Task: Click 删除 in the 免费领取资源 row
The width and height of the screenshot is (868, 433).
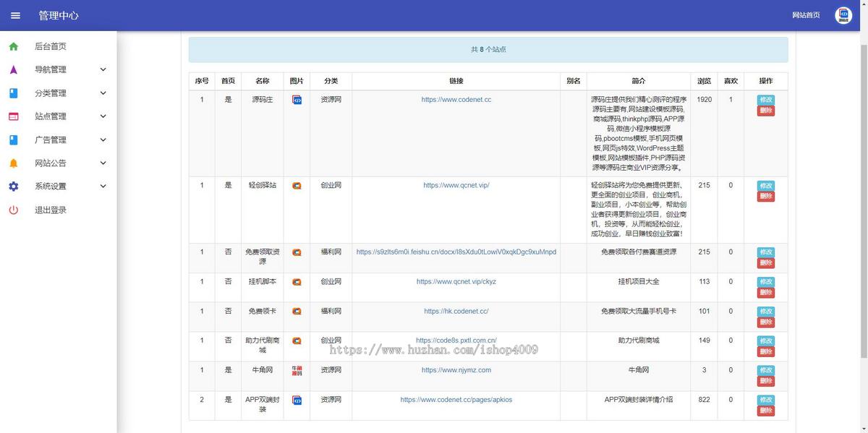Action: [x=766, y=263]
